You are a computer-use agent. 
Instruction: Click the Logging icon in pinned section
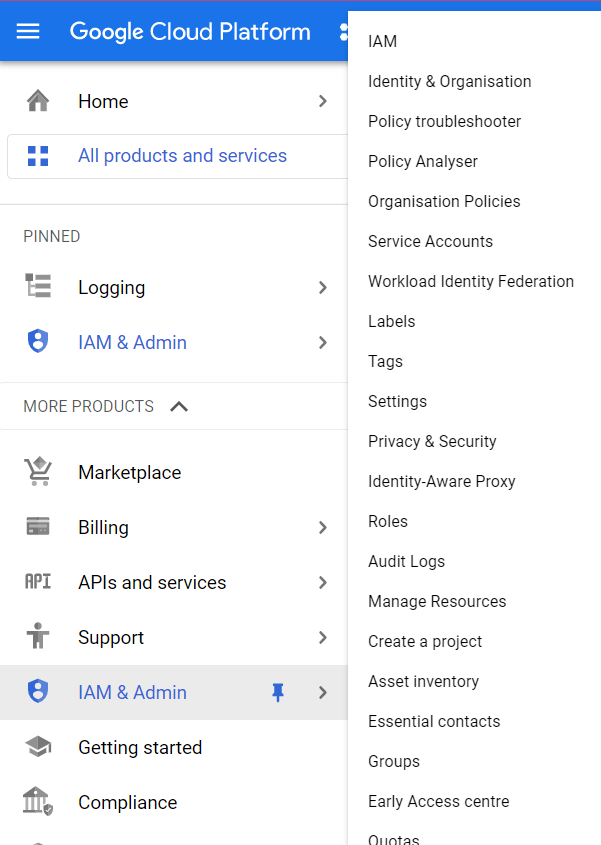(38, 287)
